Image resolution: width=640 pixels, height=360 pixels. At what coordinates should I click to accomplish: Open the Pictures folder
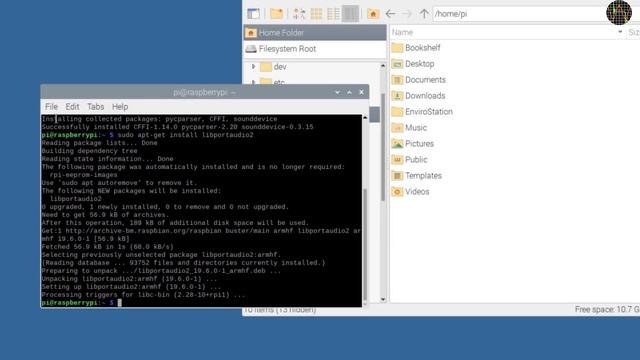(413, 144)
